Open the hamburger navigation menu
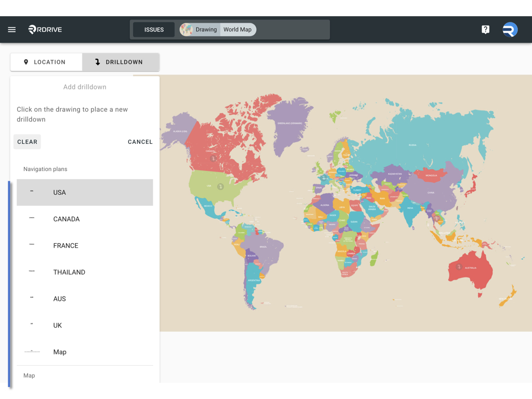Viewport: 532px width, 399px height. [11, 30]
